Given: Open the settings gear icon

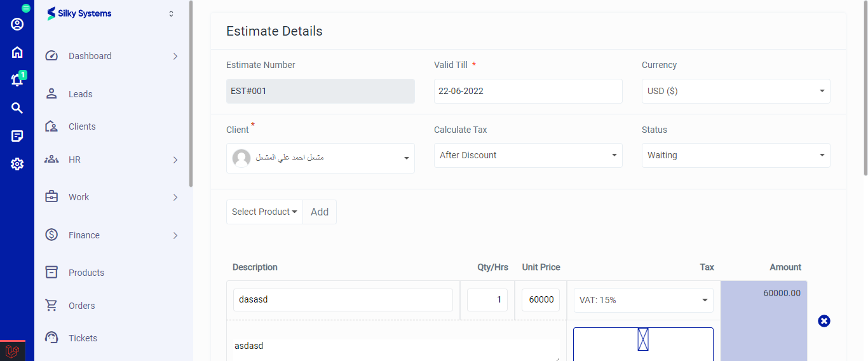Looking at the screenshot, I should [x=17, y=164].
